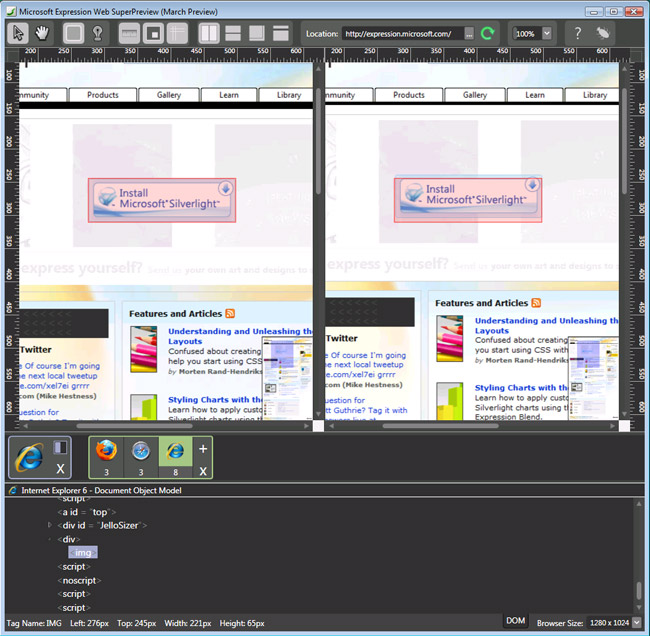Click Gallery tab in left preview pane
Viewport: 650px width, 636px height.
[x=169, y=95]
